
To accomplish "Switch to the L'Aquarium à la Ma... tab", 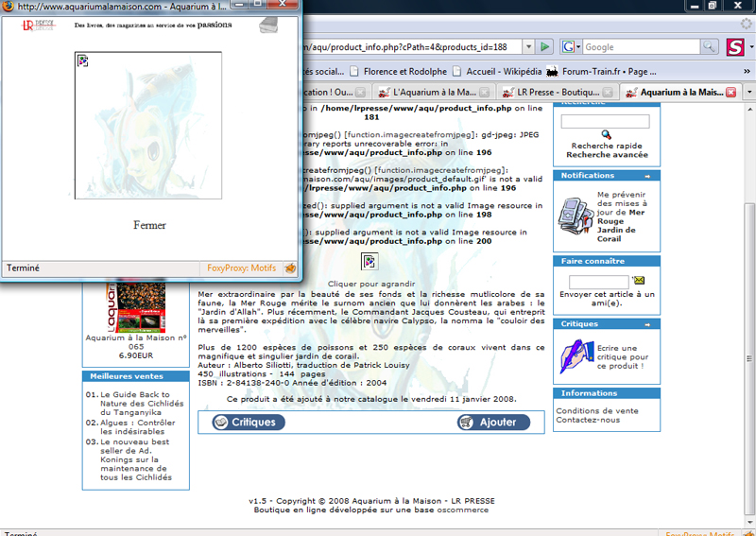I will [433, 92].
